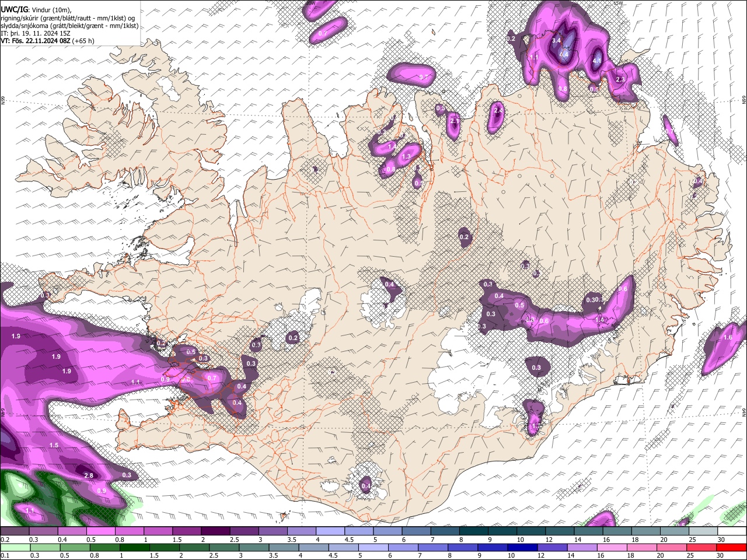Pick the bright red swatch after 30 in lower scale

[732, 547]
